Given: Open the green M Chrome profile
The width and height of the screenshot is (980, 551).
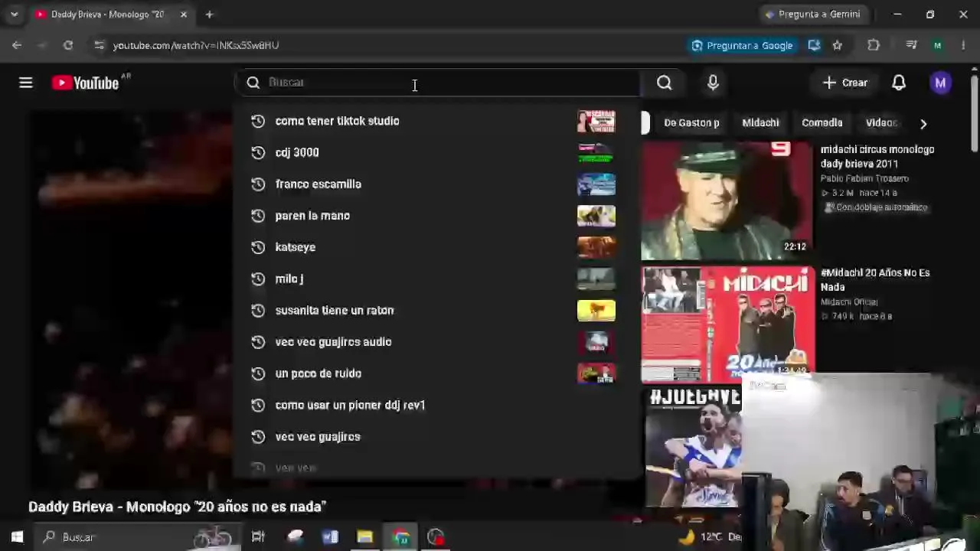Looking at the screenshot, I should tap(937, 45).
